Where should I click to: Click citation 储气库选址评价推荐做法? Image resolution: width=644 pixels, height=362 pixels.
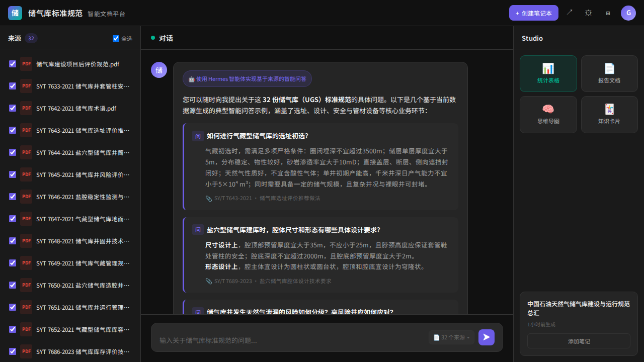point(290,198)
